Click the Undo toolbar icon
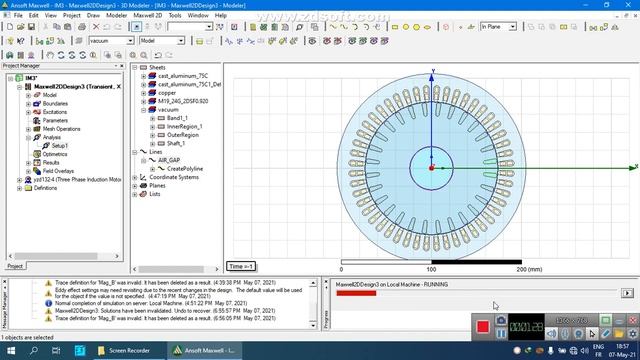The width and height of the screenshot is (640, 360). [x=107, y=27]
